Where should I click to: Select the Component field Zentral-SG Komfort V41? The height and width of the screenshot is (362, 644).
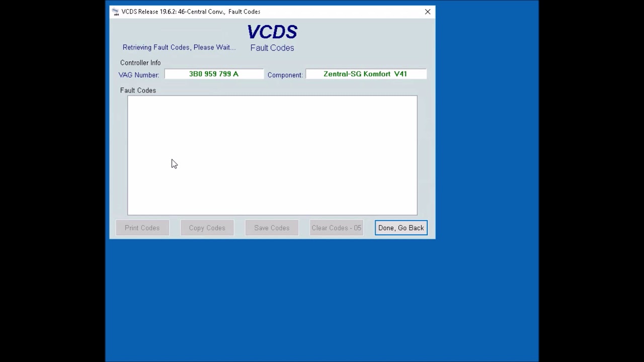[x=366, y=74]
